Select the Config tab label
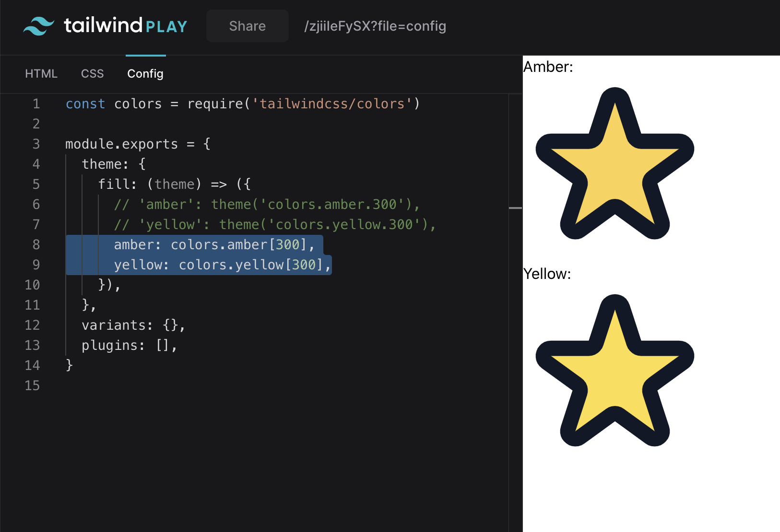Image resolution: width=780 pixels, height=532 pixels. (145, 73)
